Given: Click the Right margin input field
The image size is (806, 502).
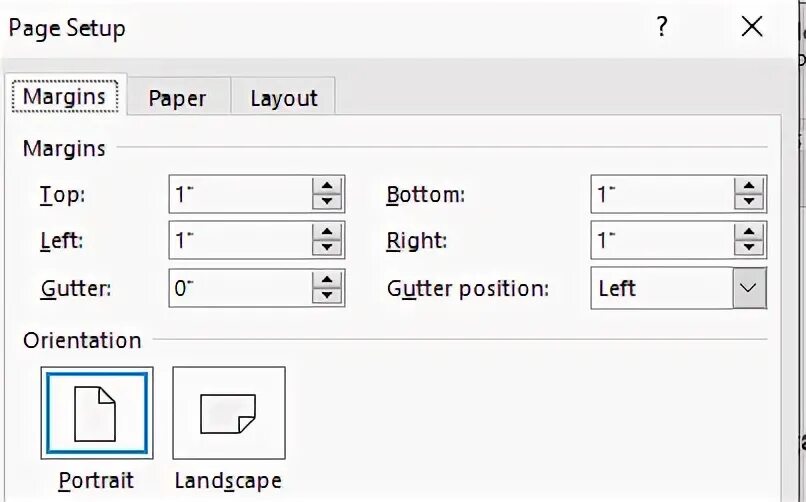Looking at the screenshot, I should tap(661, 241).
